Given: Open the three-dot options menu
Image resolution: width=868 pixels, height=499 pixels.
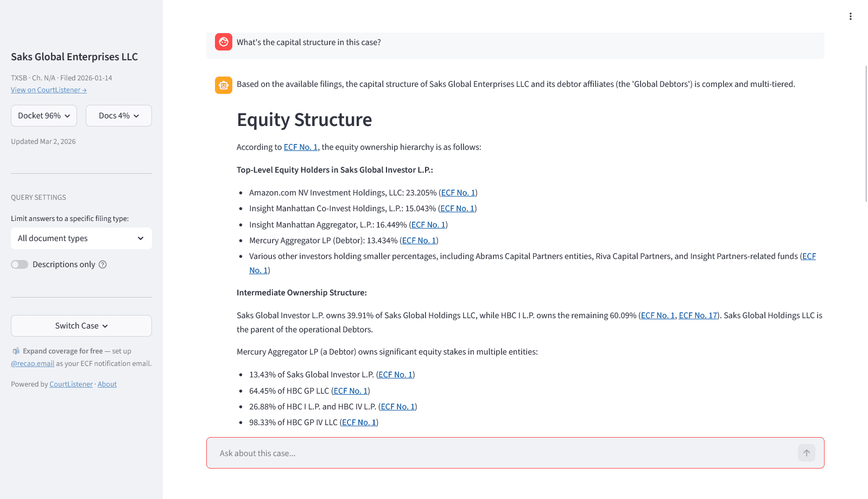Looking at the screenshot, I should pos(850,16).
